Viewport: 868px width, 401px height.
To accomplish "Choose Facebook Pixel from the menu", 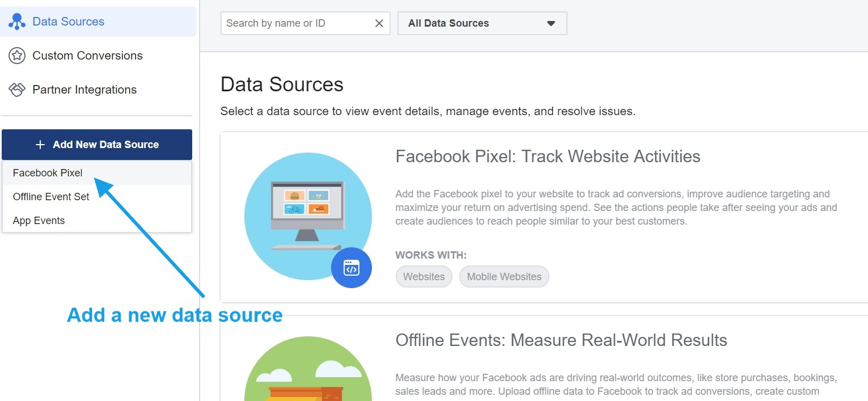I will 47,173.
